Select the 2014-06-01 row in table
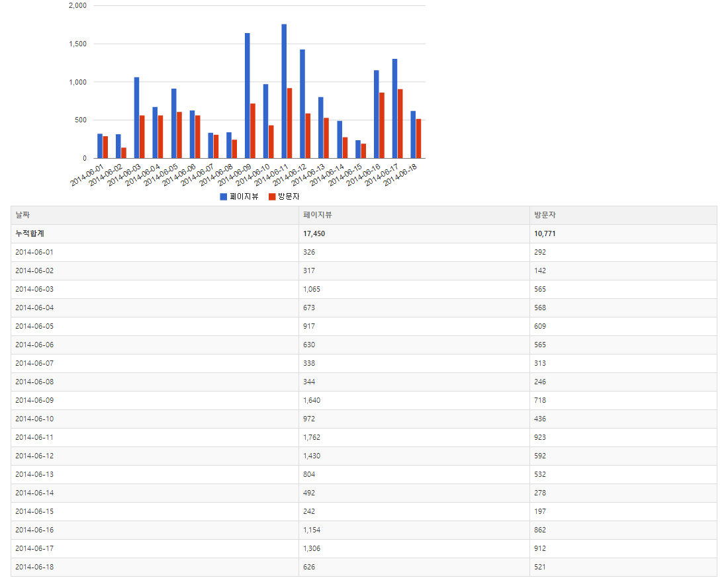 (34, 252)
